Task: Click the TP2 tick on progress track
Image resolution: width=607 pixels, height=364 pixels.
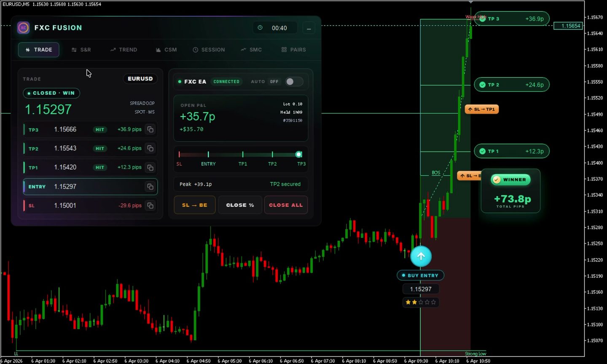Action: [x=272, y=154]
